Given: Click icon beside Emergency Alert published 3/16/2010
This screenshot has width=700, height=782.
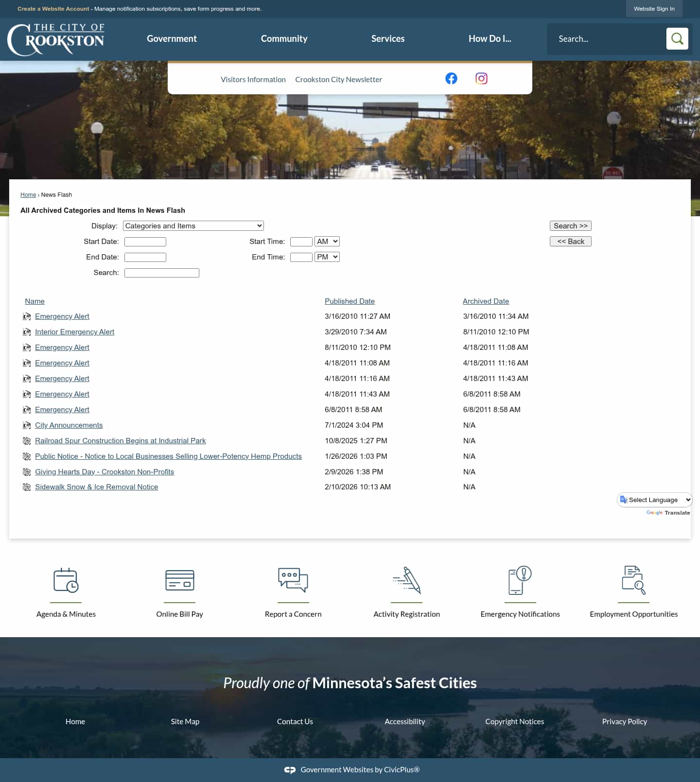Looking at the screenshot, I should point(27,316).
